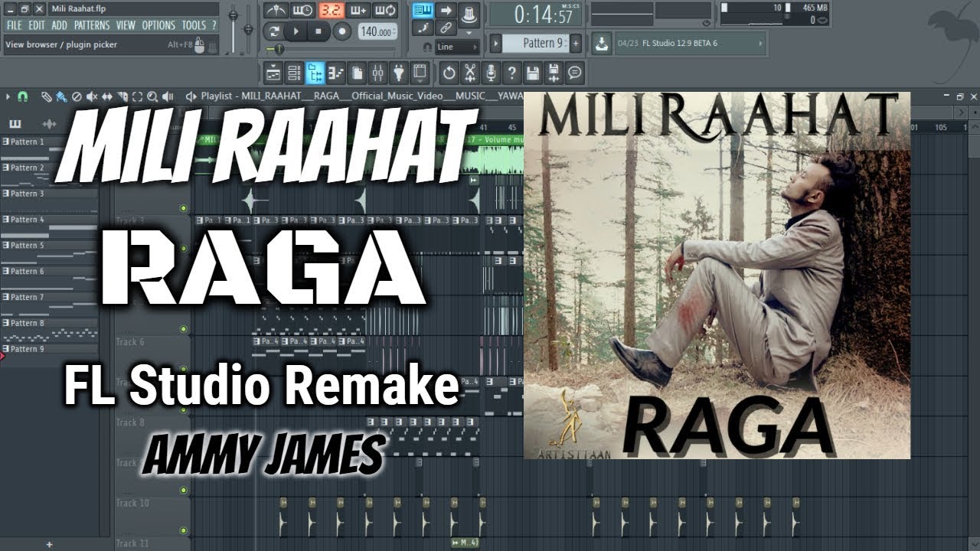The width and height of the screenshot is (980, 551).
Task: Toggle overdub blend recording
Action: coord(358,10)
